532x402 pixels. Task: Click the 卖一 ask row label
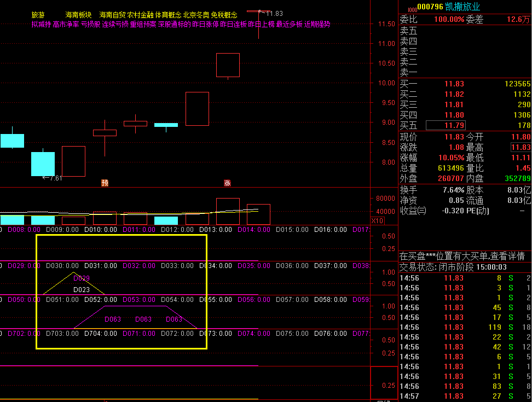pos(408,73)
